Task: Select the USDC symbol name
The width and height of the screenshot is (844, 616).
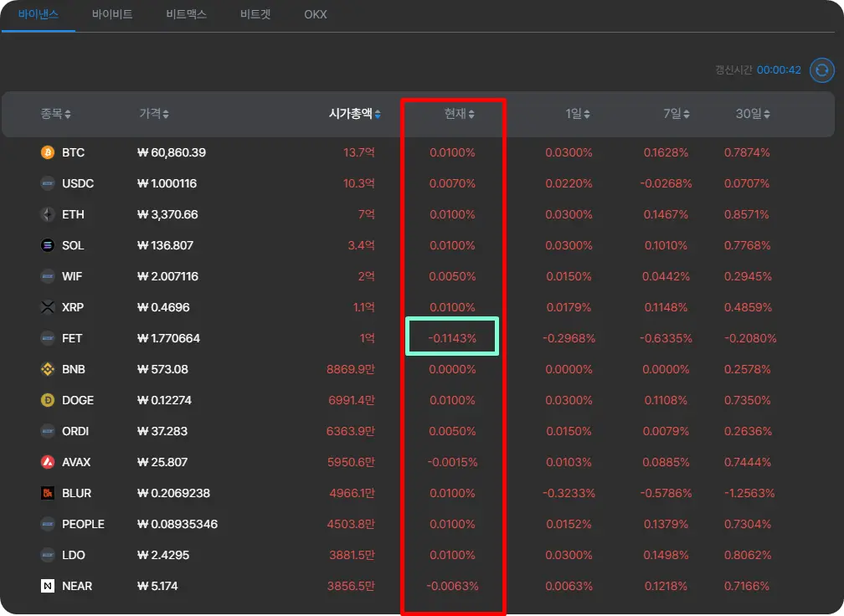Action: click(78, 183)
